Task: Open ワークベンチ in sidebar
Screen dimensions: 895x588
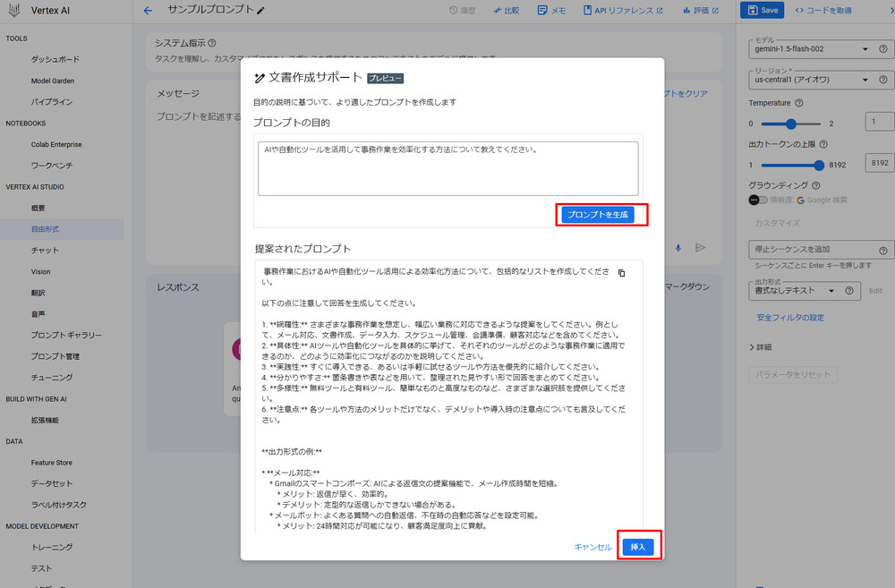Action: (x=51, y=166)
